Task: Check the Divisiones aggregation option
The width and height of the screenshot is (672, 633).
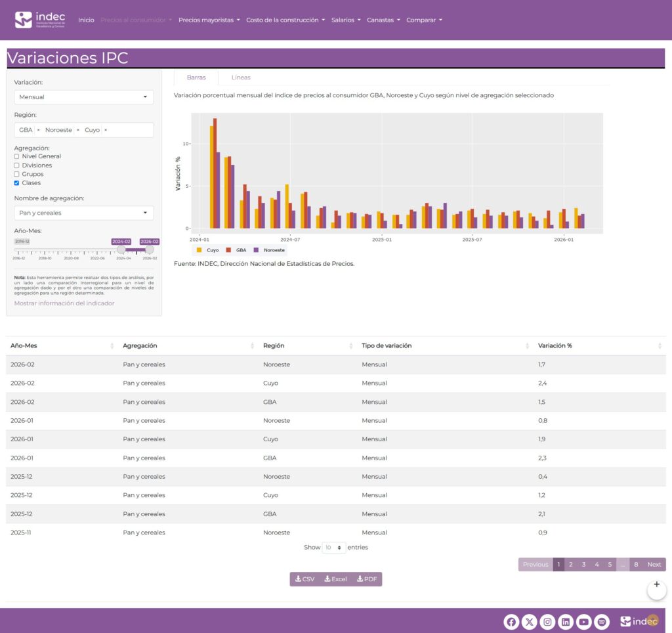Action: coord(16,165)
